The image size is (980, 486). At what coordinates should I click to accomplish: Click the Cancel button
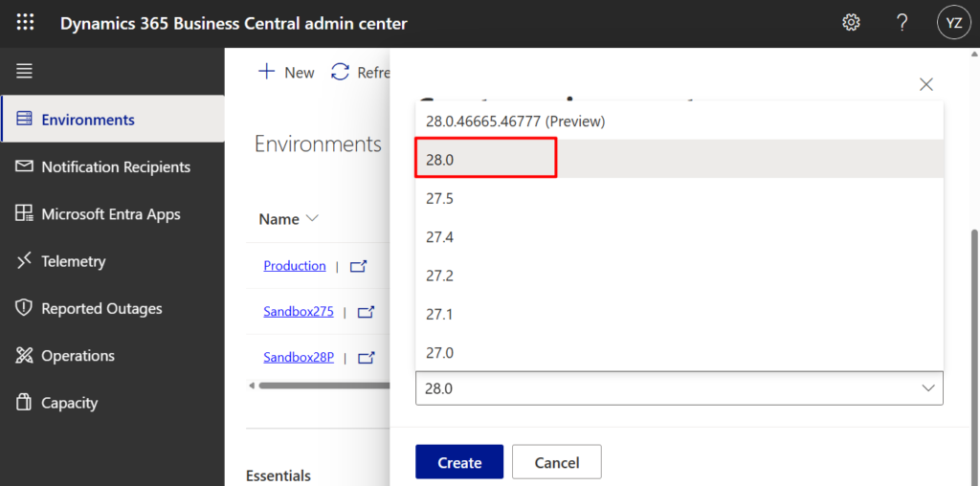click(x=557, y=462)
